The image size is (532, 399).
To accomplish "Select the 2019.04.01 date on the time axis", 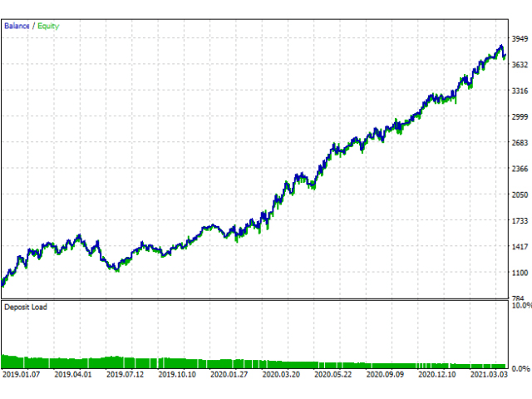I will tap(73, 375).
